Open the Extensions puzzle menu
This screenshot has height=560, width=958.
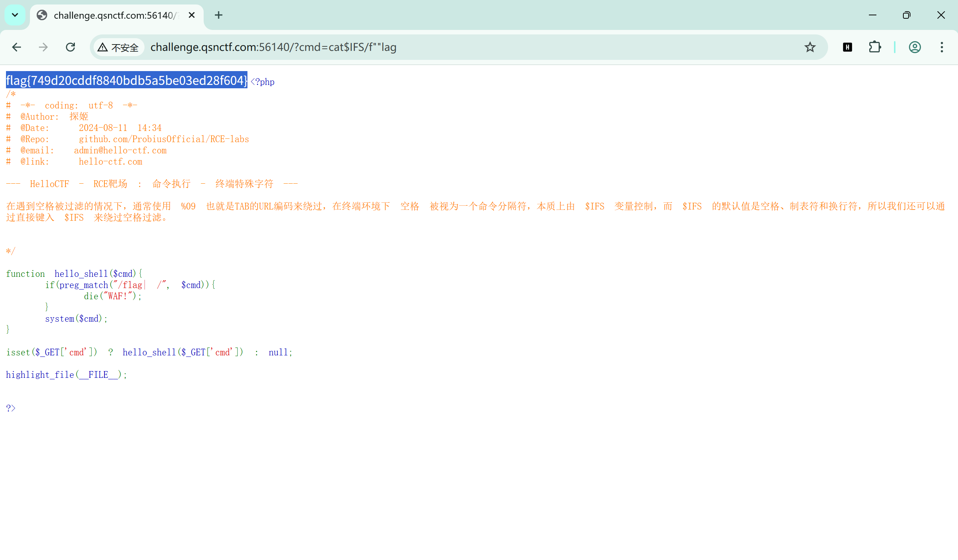[875, 47]
